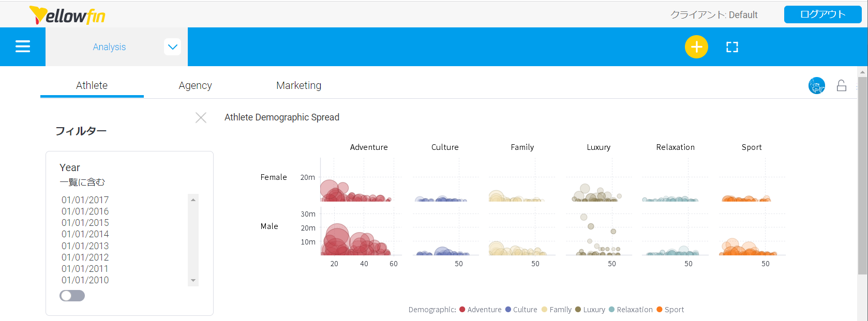Click the ログアウト logout button
This screenshot has height=321, width=868.
(x=822, y=14)
